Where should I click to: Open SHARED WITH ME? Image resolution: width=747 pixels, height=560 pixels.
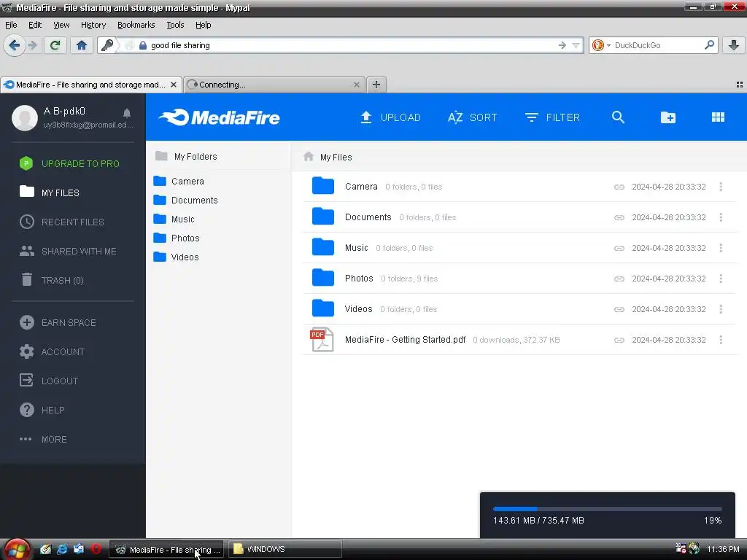coord(68,251)
